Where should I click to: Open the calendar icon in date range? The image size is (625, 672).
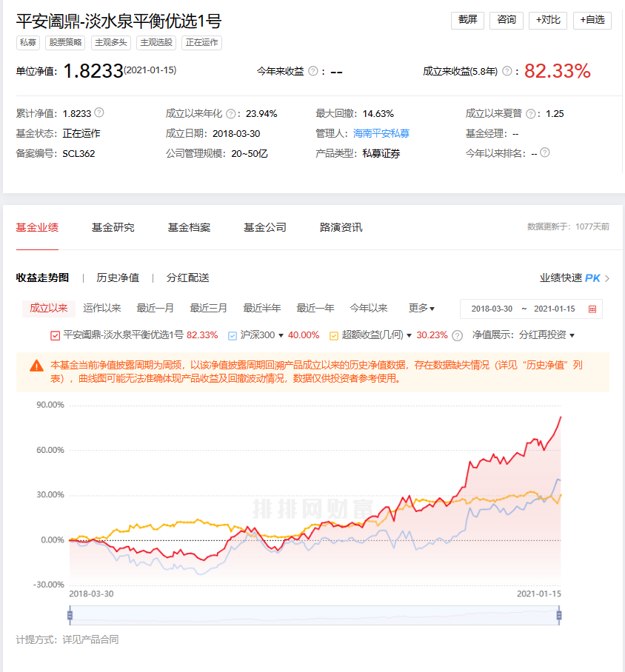(x=592, y=309)
